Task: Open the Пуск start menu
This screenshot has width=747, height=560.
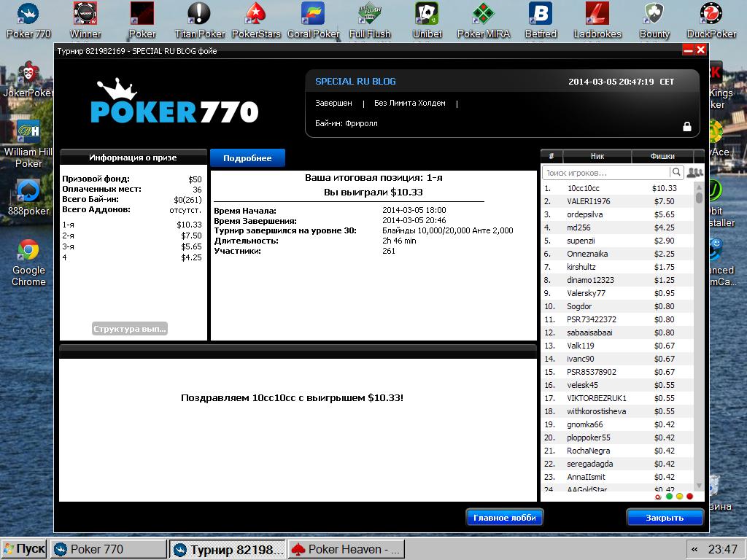Action: coord(24,549)
